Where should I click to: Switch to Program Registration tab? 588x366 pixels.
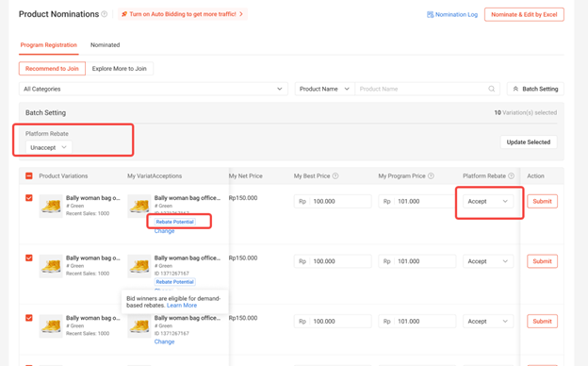click(49, 45)
